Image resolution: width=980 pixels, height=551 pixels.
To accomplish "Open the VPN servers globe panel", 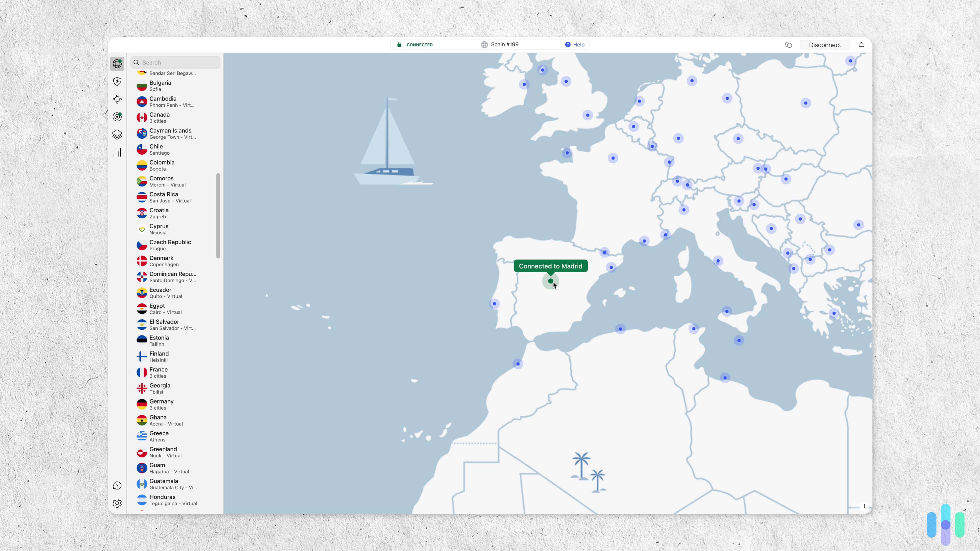I will 117,64.
